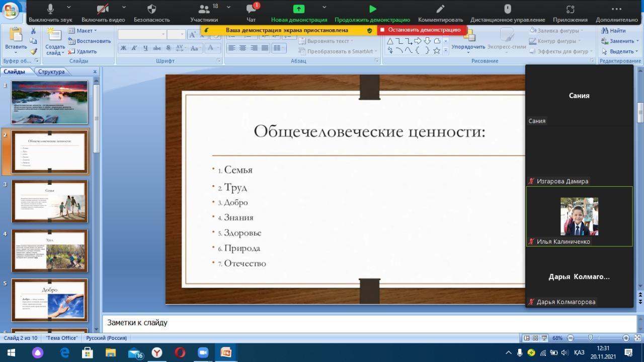Open audio options arrow next to microphone
Screen dimensions: 644x362
(x=69, y=8)
